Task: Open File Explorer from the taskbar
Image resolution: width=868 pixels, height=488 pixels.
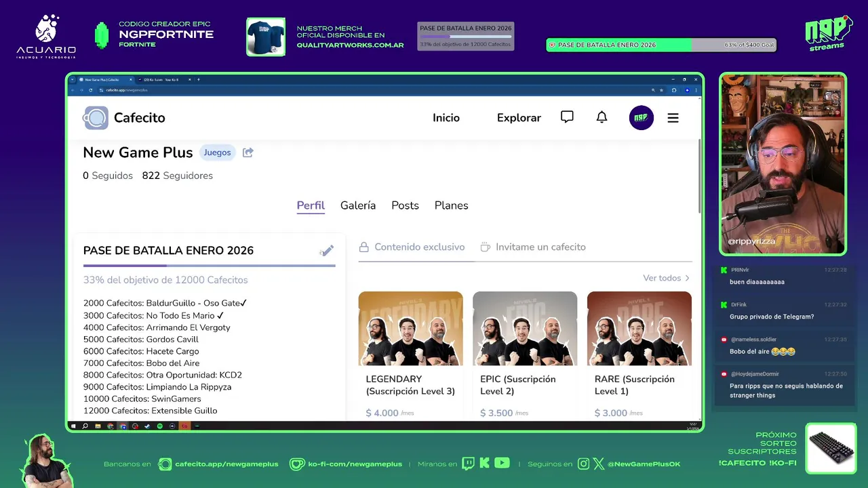Action: coord(98,426)
